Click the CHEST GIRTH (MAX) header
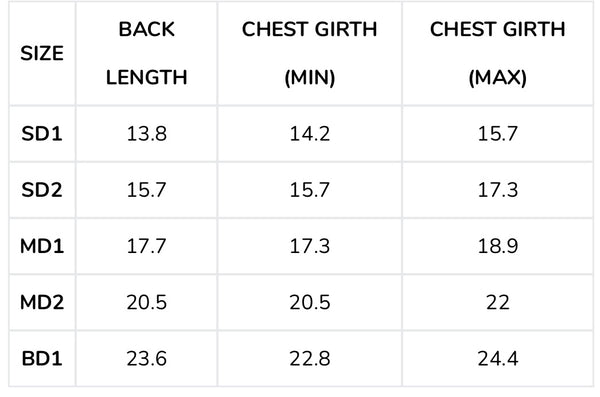The height and width of the screenshot is (397, 600). coord(497,53)
